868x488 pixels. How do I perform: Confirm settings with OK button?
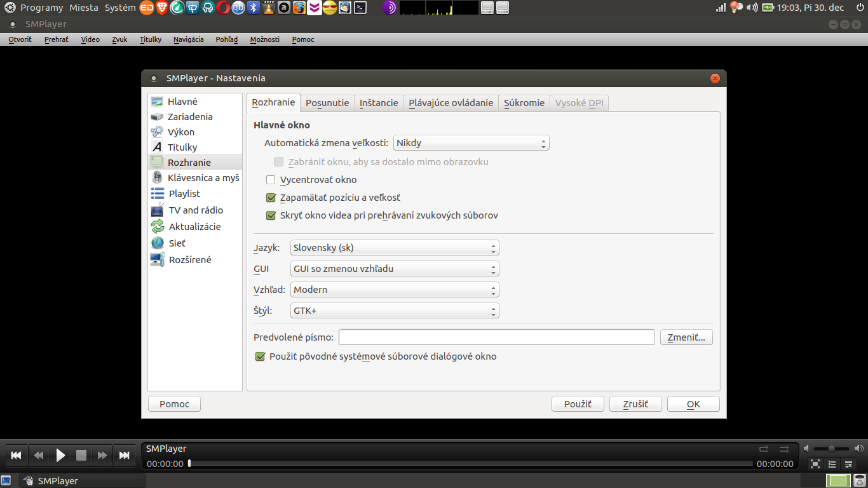tap(693, 404)
